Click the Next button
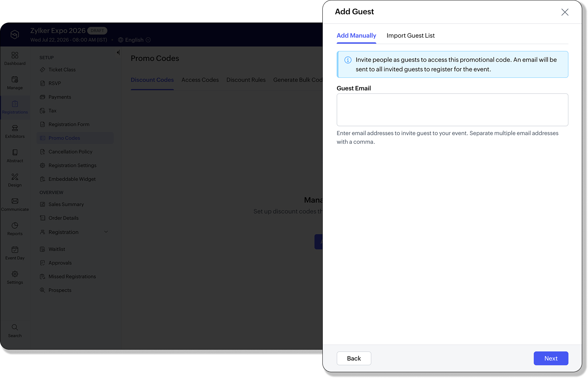The width and height of the screenshot is (588, 378). point(551,358)
